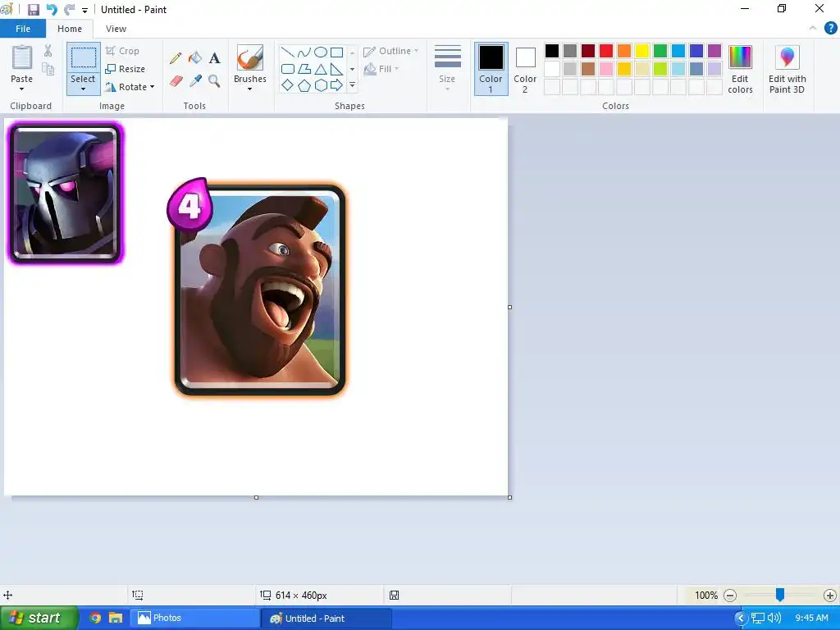Click the zoom out minus button
Viewport: 840px width, 630px height.
(x=730, y=596)
